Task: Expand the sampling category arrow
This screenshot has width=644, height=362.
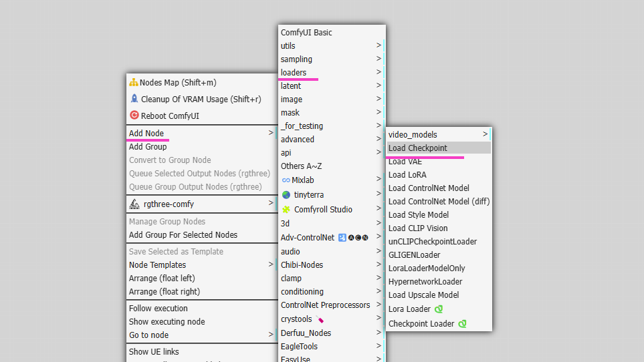Action: tap(379, 59)
